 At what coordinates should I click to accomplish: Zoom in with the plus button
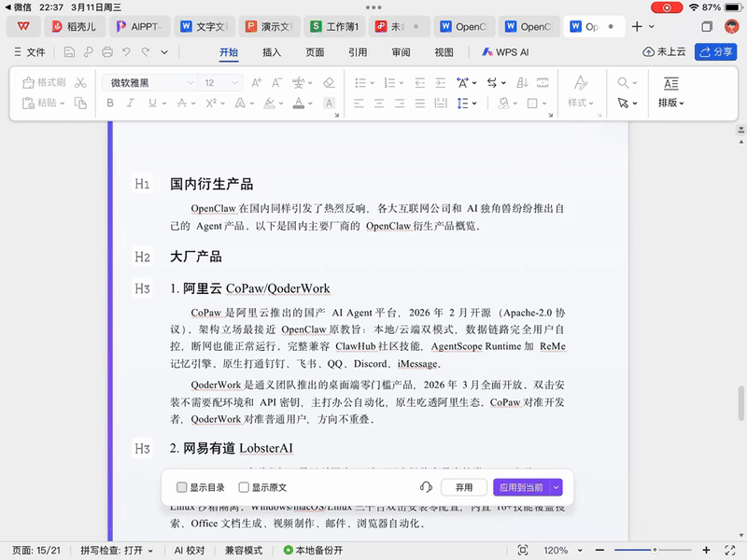[707, 550]
